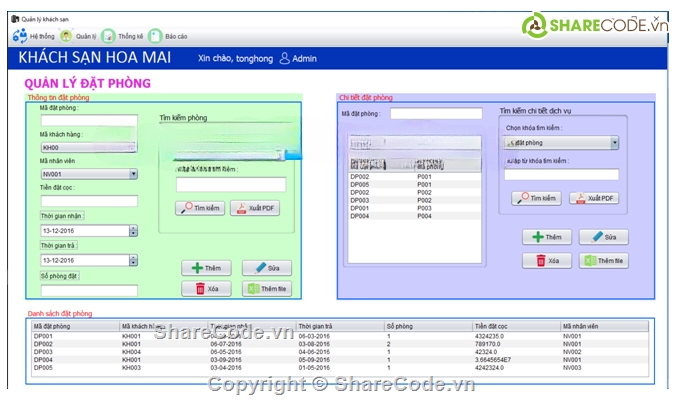Viewport: 680px width, 404px height.
Task: Click Tìm kiếm button in Tìm kiếm phòng
Action: pos(200,208)
